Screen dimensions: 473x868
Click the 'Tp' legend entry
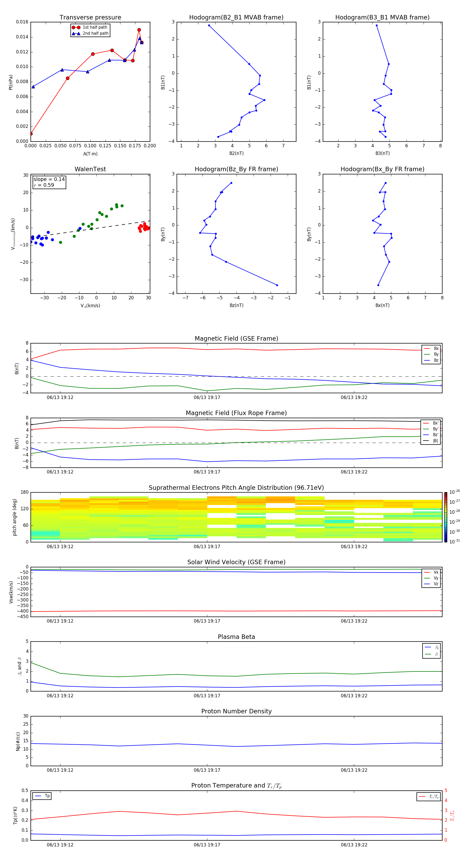coord(42,796)
